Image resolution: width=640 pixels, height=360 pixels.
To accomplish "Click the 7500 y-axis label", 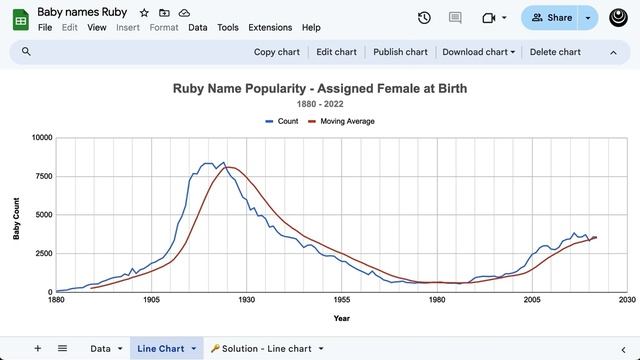I will click(44, 176).
